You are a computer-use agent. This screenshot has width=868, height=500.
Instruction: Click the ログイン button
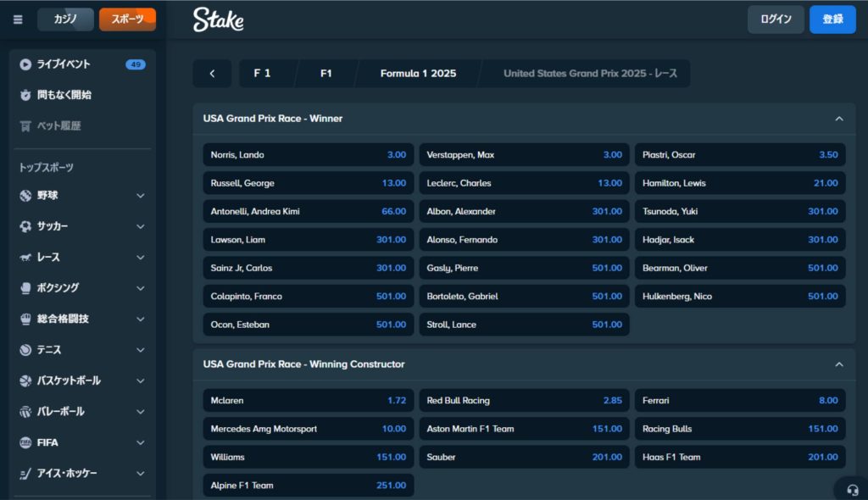776,19
